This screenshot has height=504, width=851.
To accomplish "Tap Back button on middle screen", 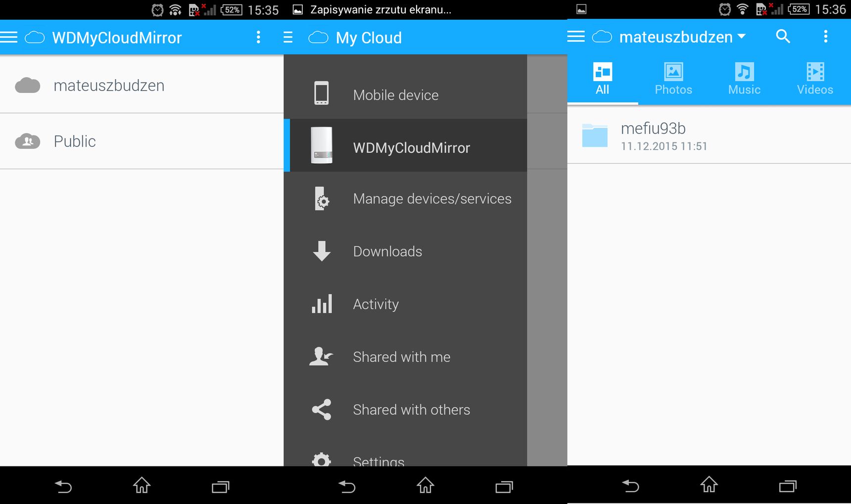I will (x=347, y=487).
